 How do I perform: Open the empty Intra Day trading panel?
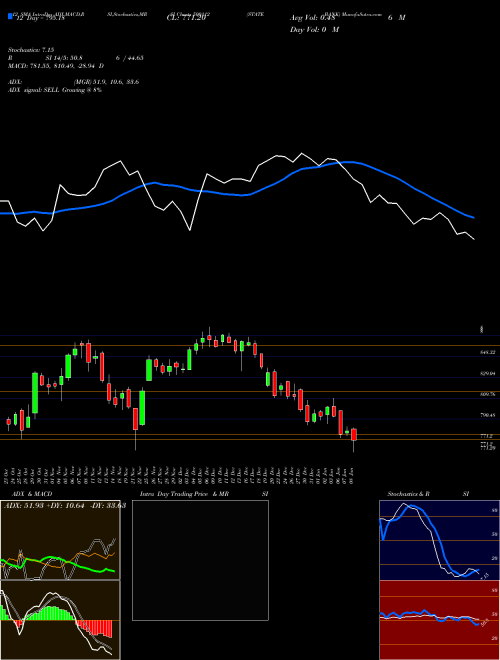200,560
